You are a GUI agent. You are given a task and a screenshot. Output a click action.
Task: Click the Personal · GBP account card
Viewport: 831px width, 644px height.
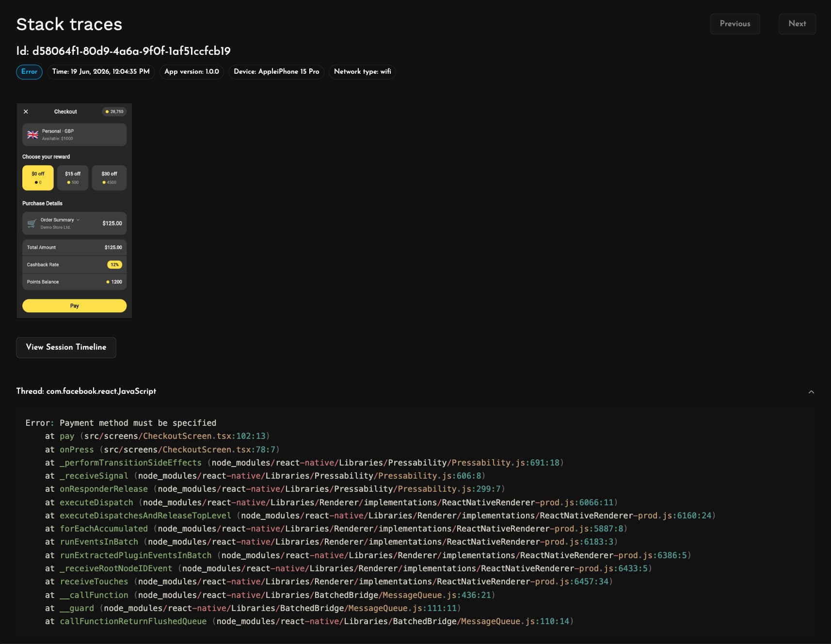tap(74, 135)
